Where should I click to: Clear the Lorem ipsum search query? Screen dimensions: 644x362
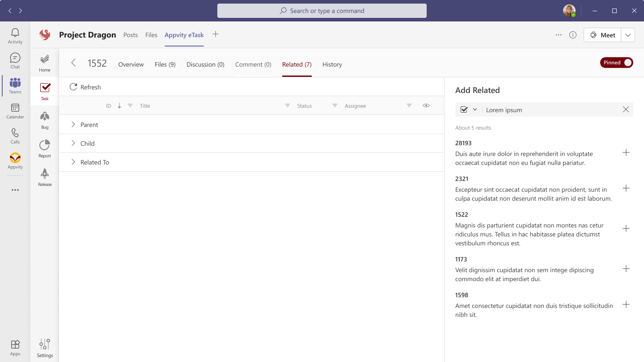[x=626, y=109]
